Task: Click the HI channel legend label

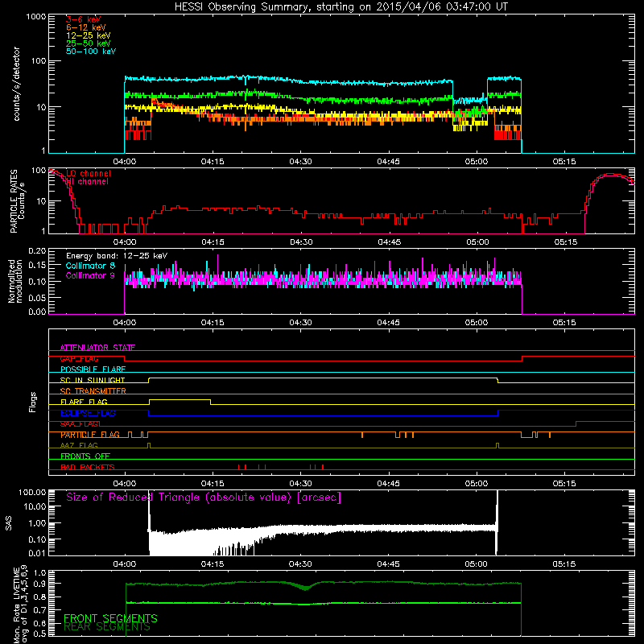Action: (x=88, y=182)
